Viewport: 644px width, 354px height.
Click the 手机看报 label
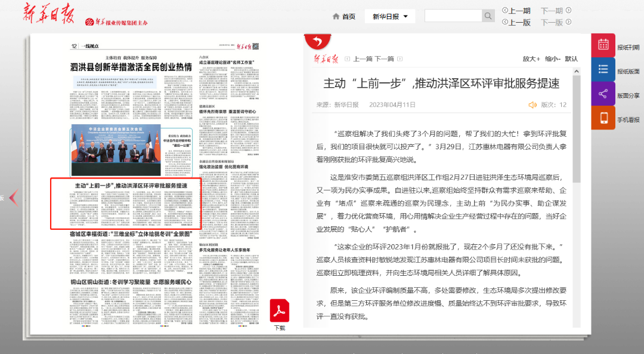(x=628, y=120)
